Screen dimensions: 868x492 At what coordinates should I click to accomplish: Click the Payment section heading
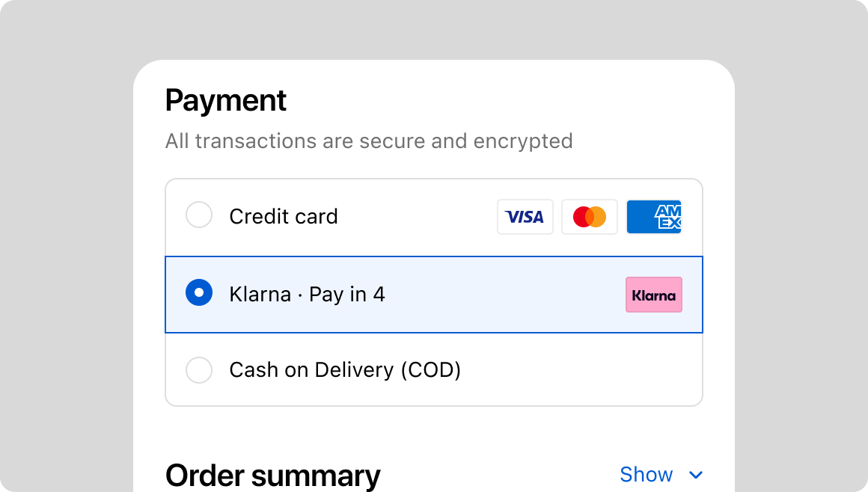226,100
